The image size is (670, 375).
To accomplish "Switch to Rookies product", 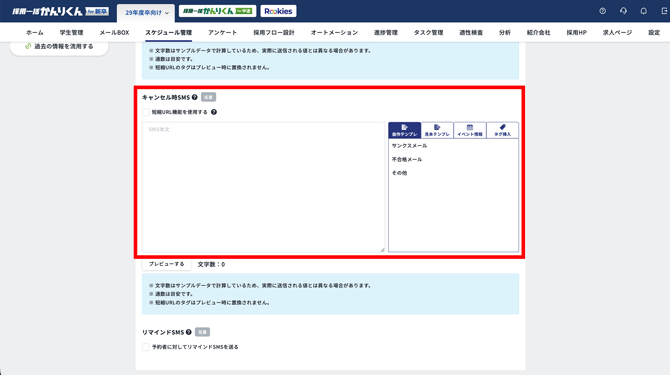I will click(278, 11).
